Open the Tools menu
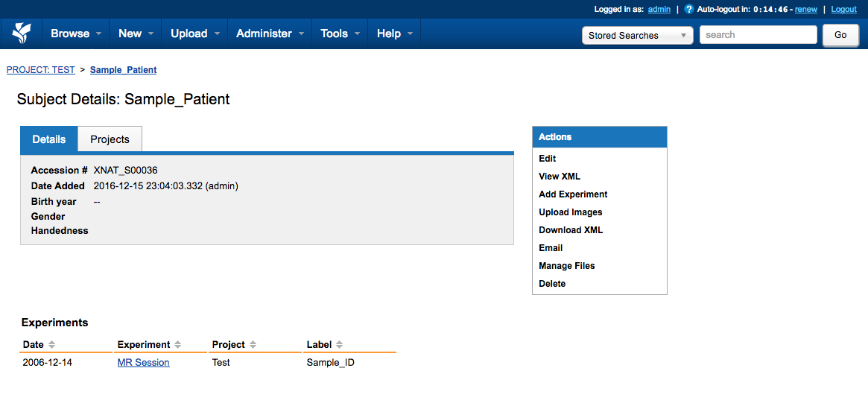The width and height of the screenshot is (868, 403). (340, 34)
